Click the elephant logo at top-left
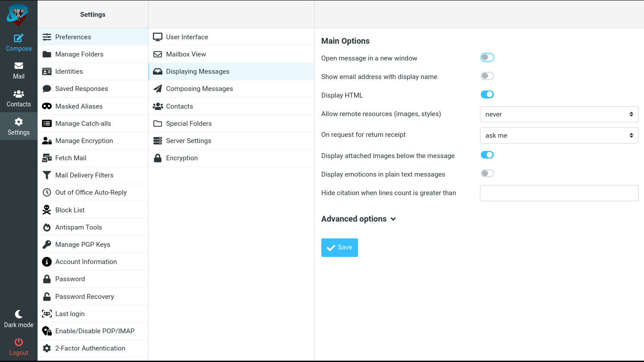 (19, 15)
